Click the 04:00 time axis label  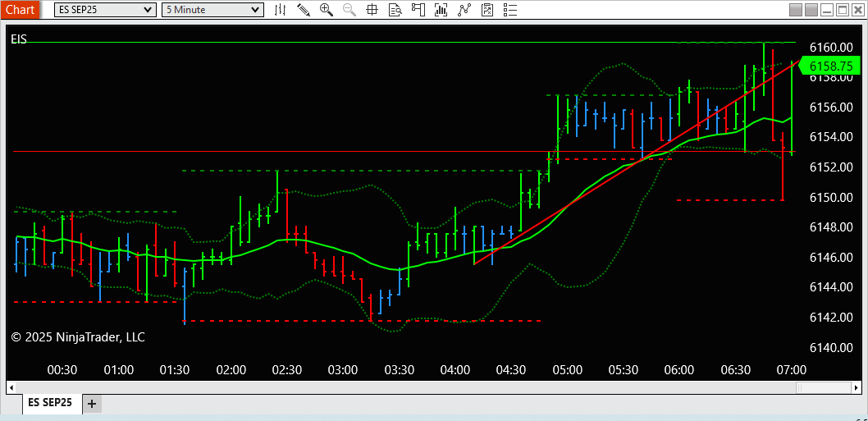pyautogui.click(x=455, y=369)
